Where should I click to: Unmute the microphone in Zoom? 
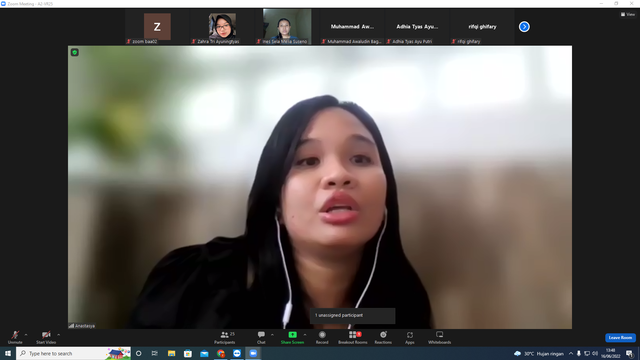[15, 337]
